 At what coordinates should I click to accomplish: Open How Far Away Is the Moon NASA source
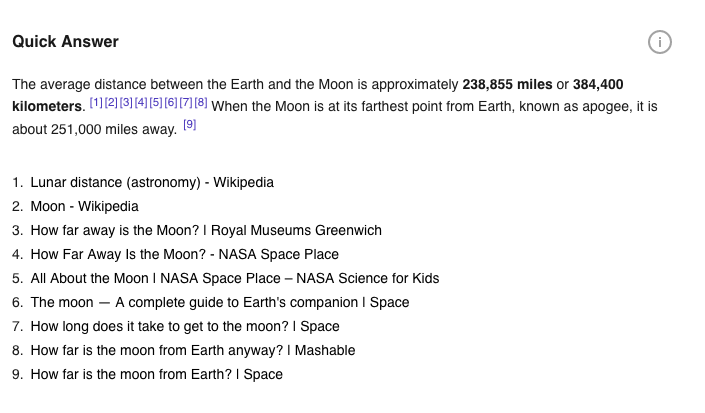tap(184, 255)
